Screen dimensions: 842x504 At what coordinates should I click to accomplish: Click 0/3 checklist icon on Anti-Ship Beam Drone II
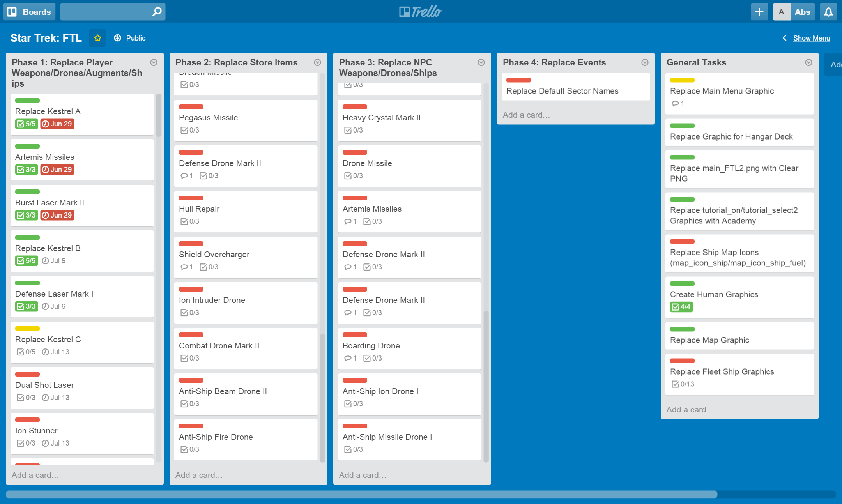tap(184, 404)
